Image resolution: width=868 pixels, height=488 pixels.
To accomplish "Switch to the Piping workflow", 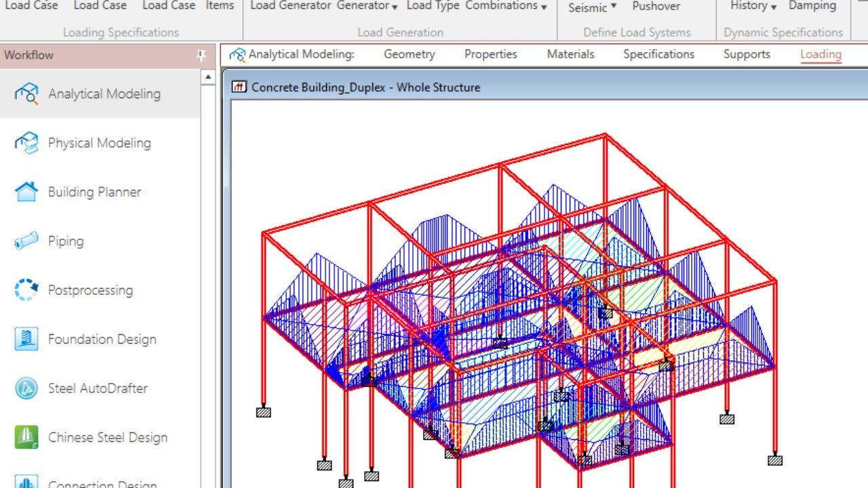I will (100, 241).
